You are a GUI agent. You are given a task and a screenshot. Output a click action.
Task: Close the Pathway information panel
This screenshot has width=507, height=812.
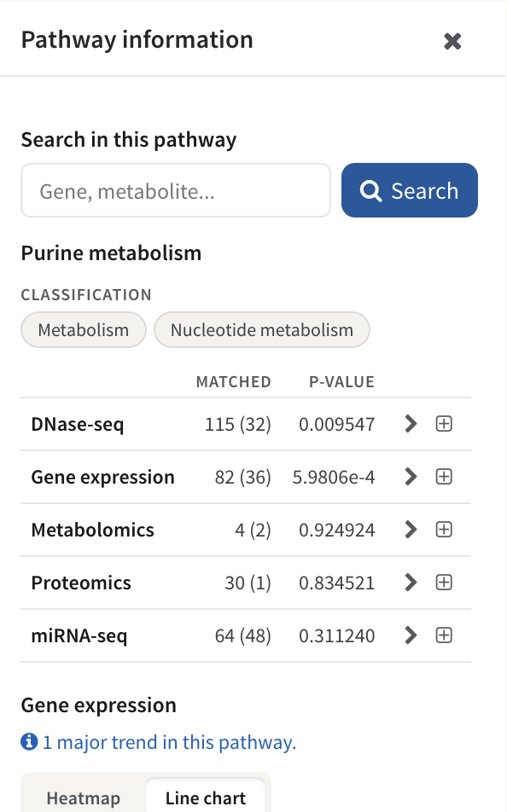point(452,41)
